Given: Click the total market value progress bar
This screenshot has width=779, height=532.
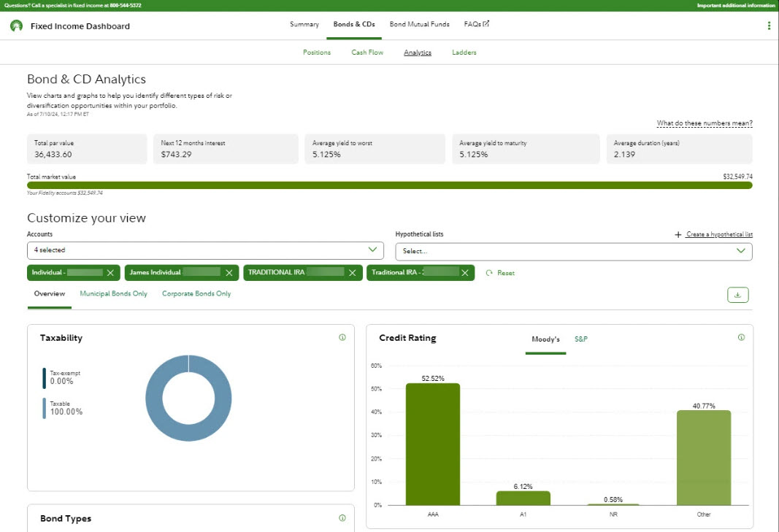Looking at the screenshot, I should pyautogui.click(x=389, y=185).
